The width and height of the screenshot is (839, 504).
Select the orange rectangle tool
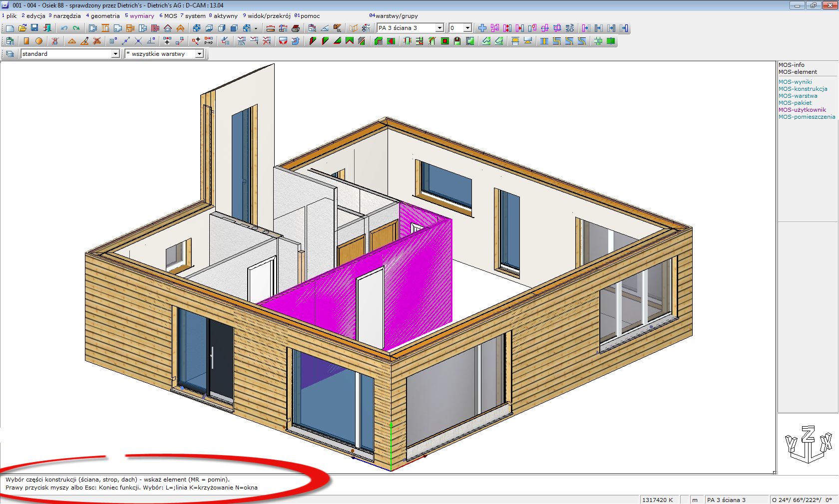tap(26, 41)
